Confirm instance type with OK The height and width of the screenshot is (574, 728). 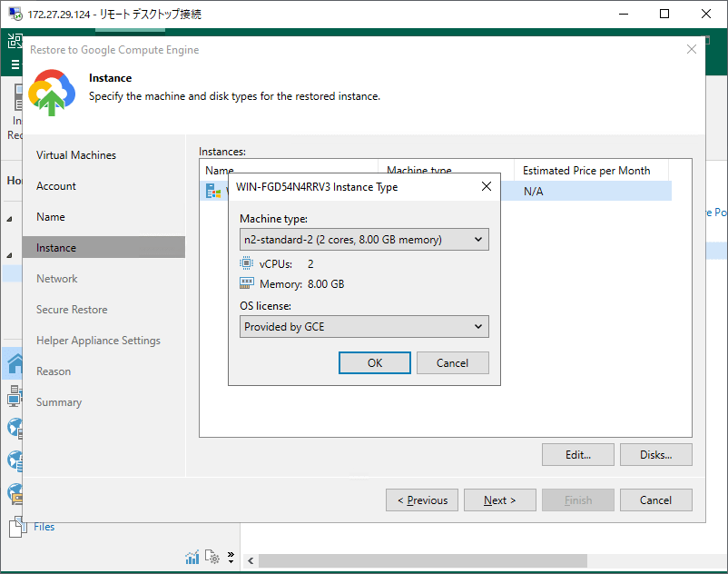click(x=375, y=362)
